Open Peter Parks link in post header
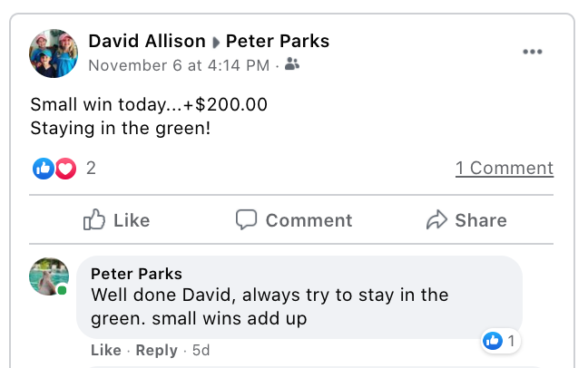588x368 pixels. pos(277,41)
